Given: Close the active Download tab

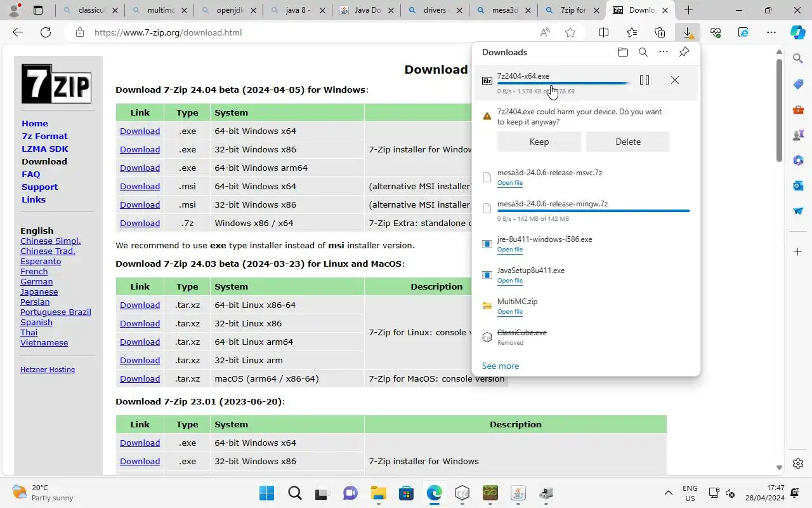Looking at the screenshot, I should (665, 10).
